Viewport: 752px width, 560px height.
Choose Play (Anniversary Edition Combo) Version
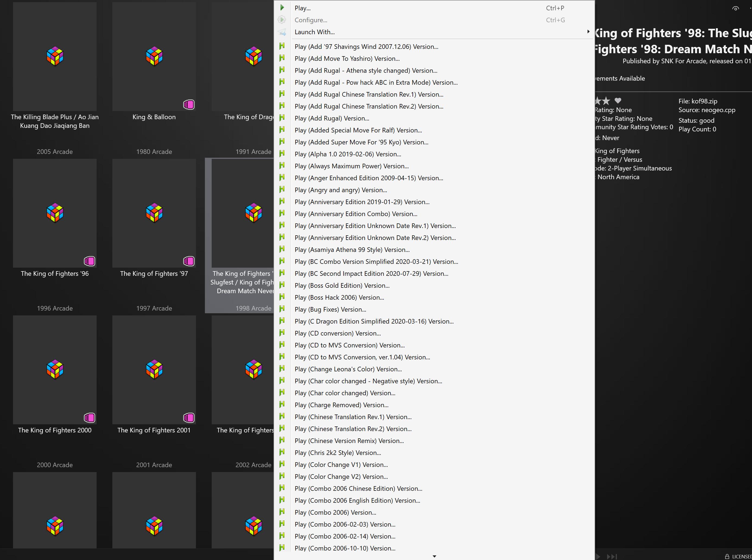(434, 214)
